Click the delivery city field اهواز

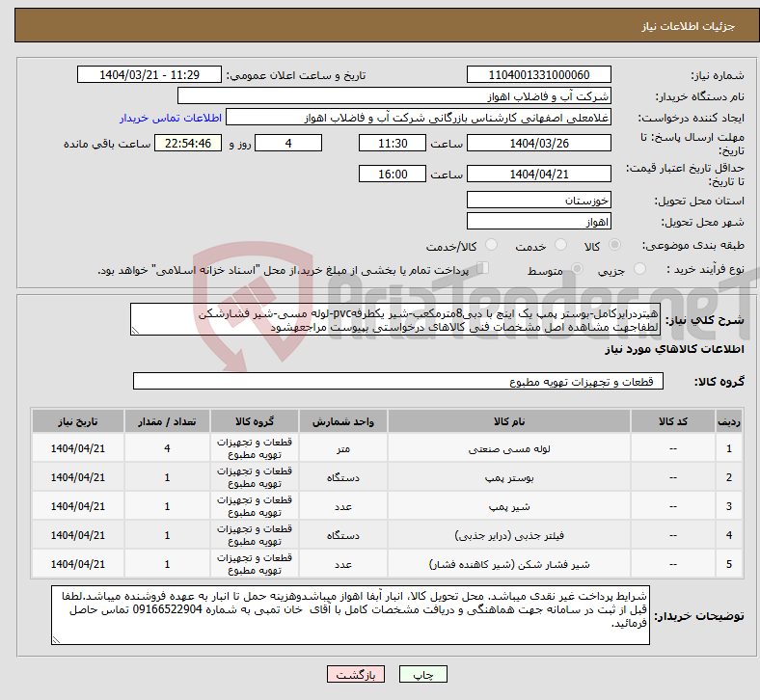(x=538, y=222)
